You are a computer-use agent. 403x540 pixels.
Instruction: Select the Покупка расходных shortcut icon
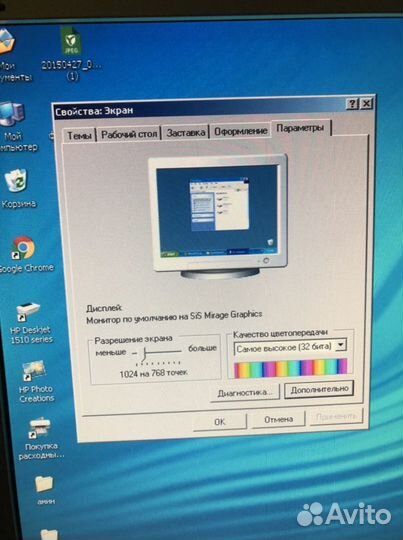pos(41,438)
